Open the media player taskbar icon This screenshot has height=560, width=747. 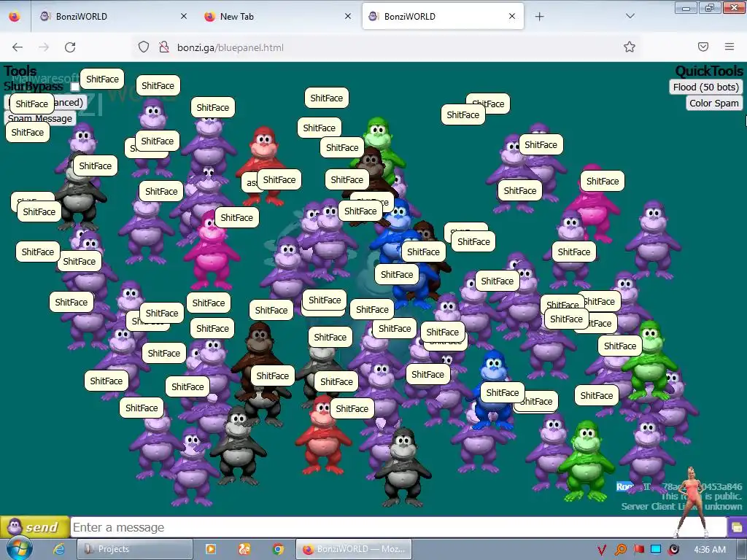210,549
